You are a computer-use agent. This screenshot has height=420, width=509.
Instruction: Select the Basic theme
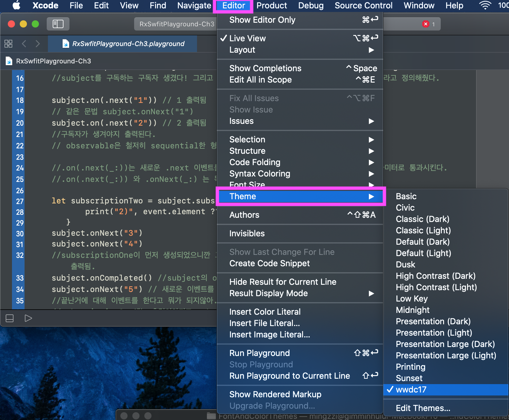(x=446, y=196)
